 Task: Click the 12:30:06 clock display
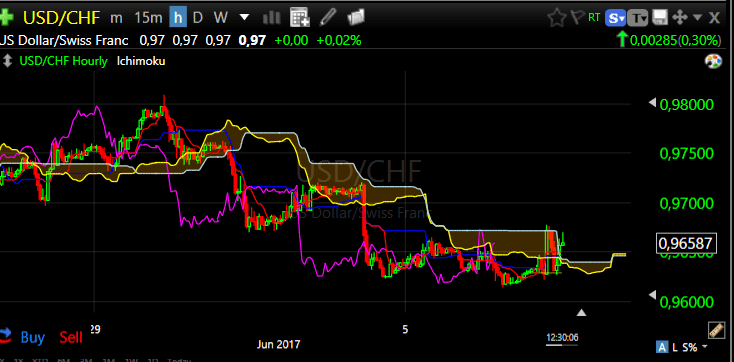tap(562, 338)
